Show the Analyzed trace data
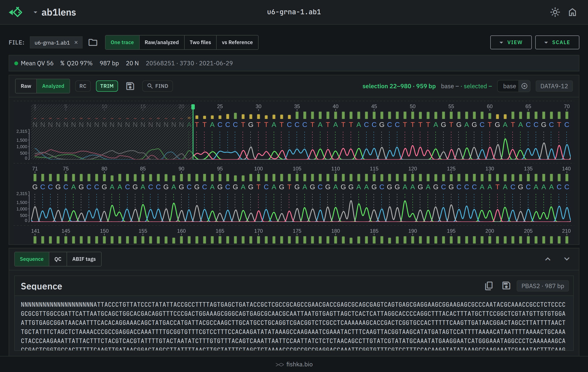The image size is (588, 372). coord(53,86)
